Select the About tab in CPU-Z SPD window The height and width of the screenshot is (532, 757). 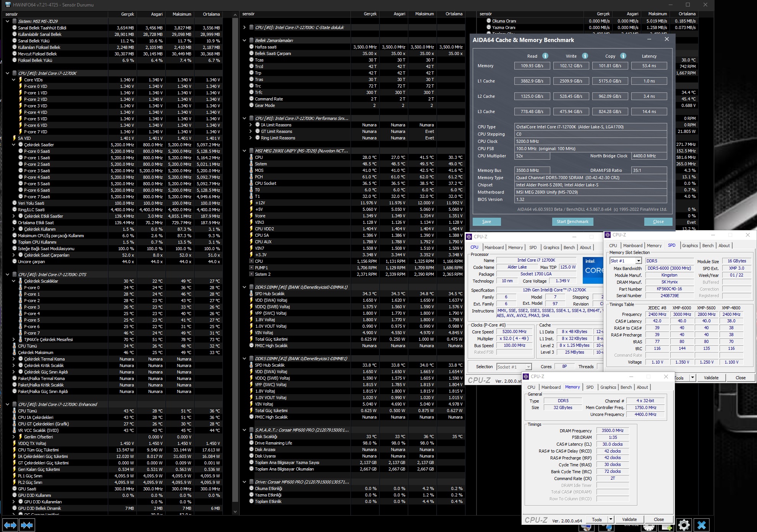724,246
